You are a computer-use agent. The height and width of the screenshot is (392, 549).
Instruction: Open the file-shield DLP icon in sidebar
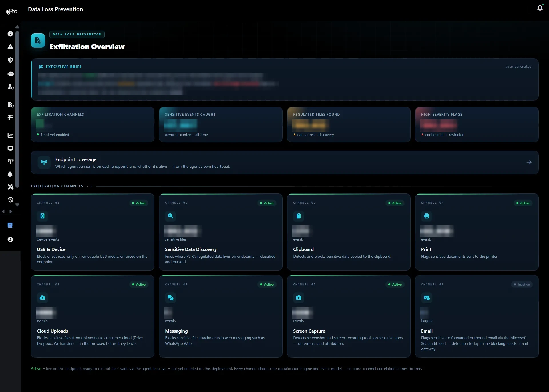(x=11, y=105)
